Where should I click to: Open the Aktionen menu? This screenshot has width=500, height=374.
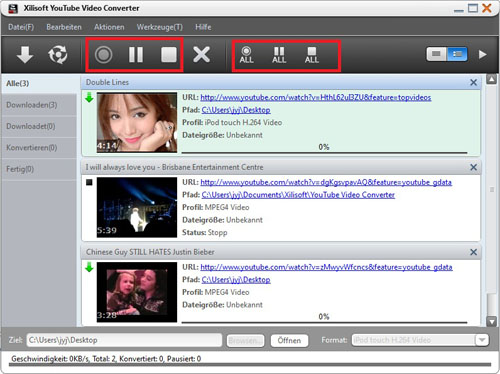[109, 27]
